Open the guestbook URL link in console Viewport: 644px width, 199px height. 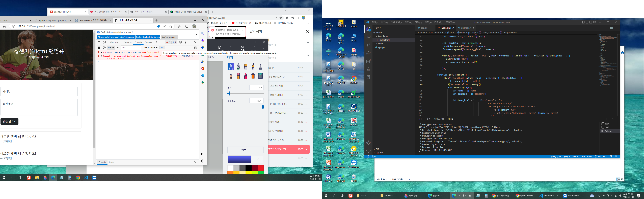124,52
